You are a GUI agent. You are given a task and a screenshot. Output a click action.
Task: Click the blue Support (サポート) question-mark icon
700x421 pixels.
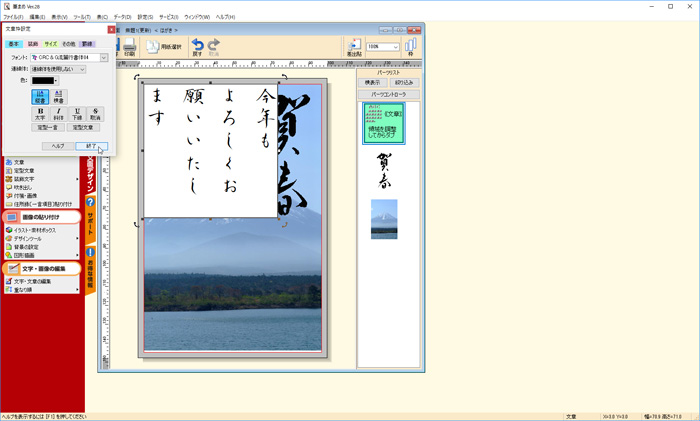pos(90,202)
